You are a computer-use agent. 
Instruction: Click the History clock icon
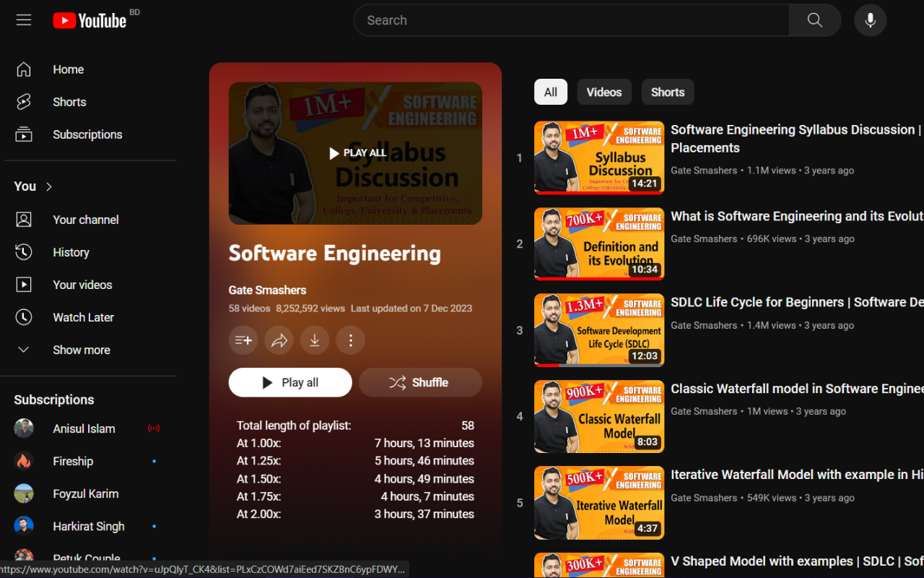coord(24,252)
